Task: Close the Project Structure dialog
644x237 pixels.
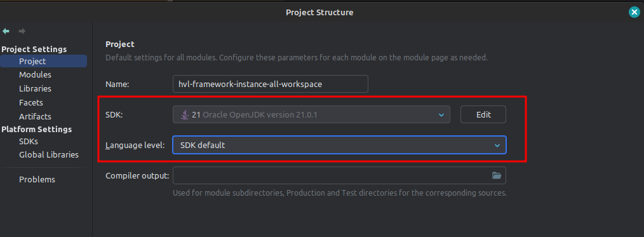Action: [634, 12]
